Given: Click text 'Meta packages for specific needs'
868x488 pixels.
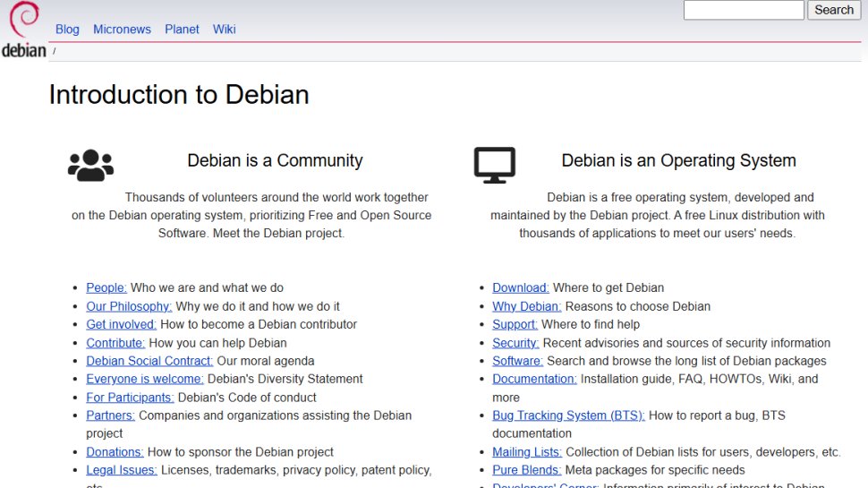Looking at the screenshot, I should pyautogui.click(x=655, y=470).
